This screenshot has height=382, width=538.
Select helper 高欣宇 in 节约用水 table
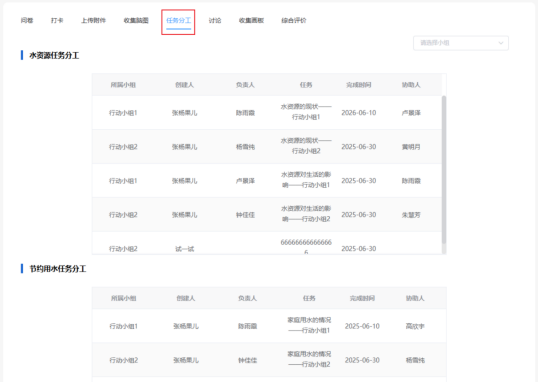click(415, 326)
